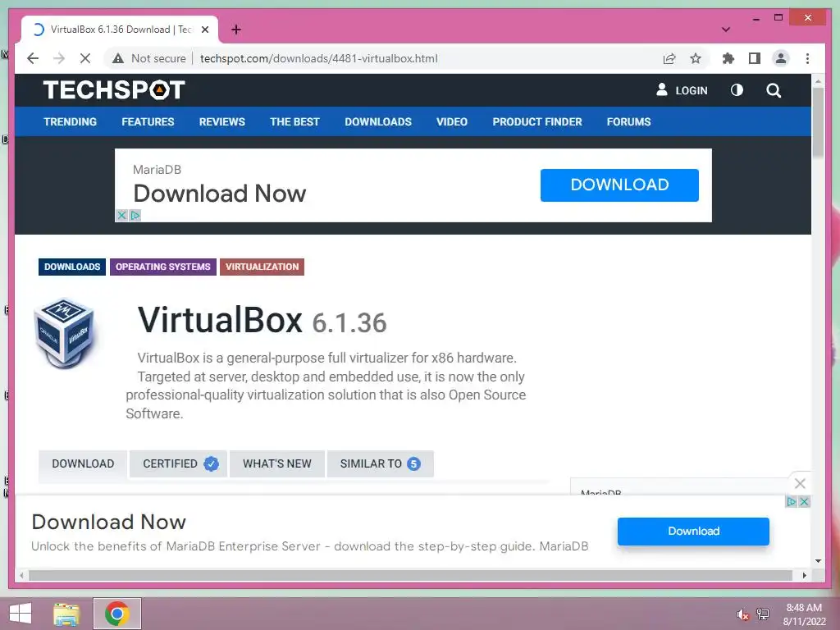The image size is (840, 630).
Task: Close the top MariaDB ad with X icon
Action: (121, 216)
